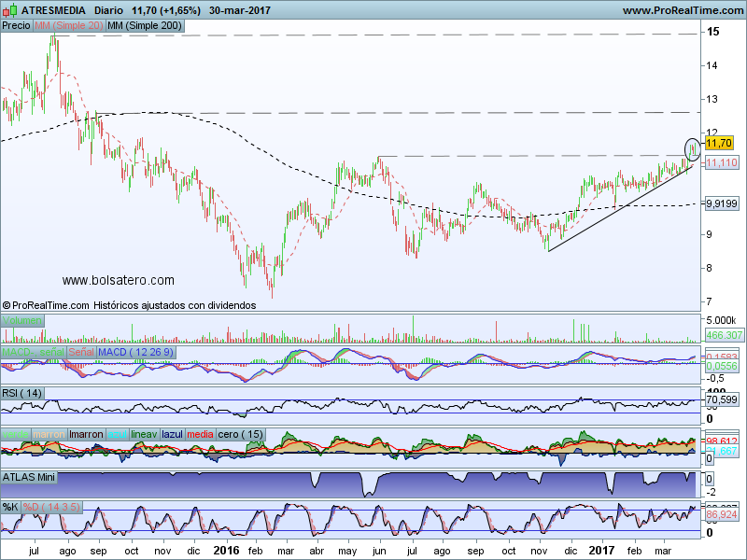The image size is (747, 560).
Task: Open the cero (15) parameter label
Action: pyautogui.click(x=240, y=434)
